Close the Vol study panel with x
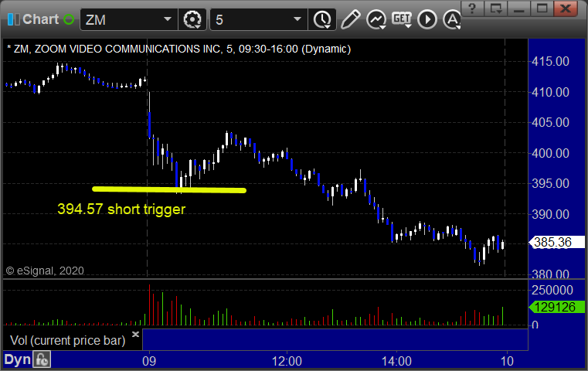Image resolution: width=588 pixels, height=371 pixels. pyautogui.click(x=135, y=334)
